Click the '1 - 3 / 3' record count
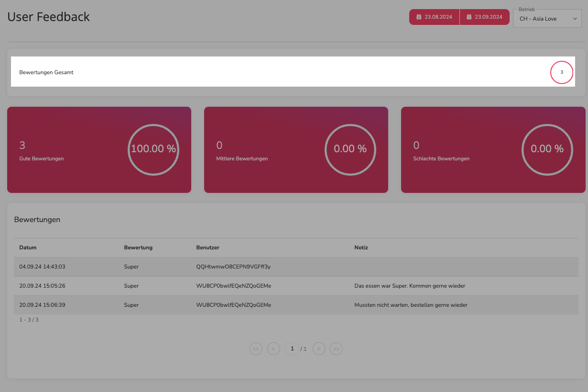Screen dimensions: 588x392 29,320
